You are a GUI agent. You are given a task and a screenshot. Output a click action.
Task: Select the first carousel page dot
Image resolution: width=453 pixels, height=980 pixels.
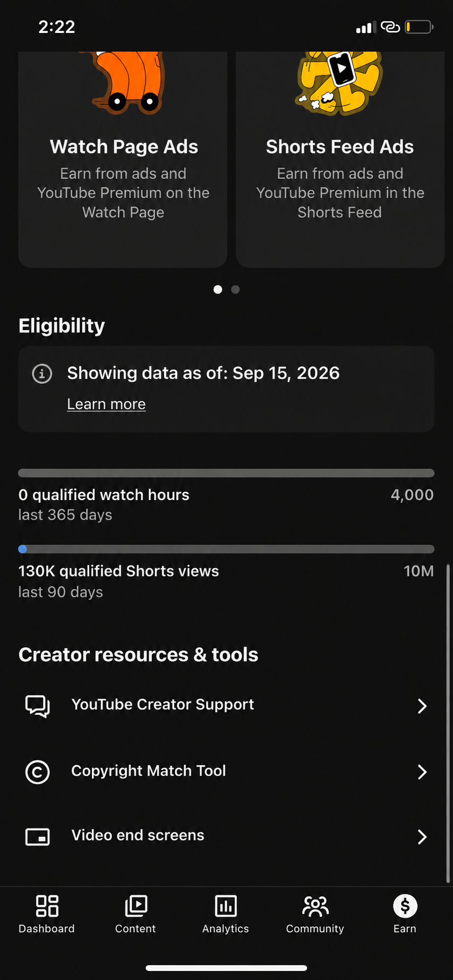(x=218, y=289)
